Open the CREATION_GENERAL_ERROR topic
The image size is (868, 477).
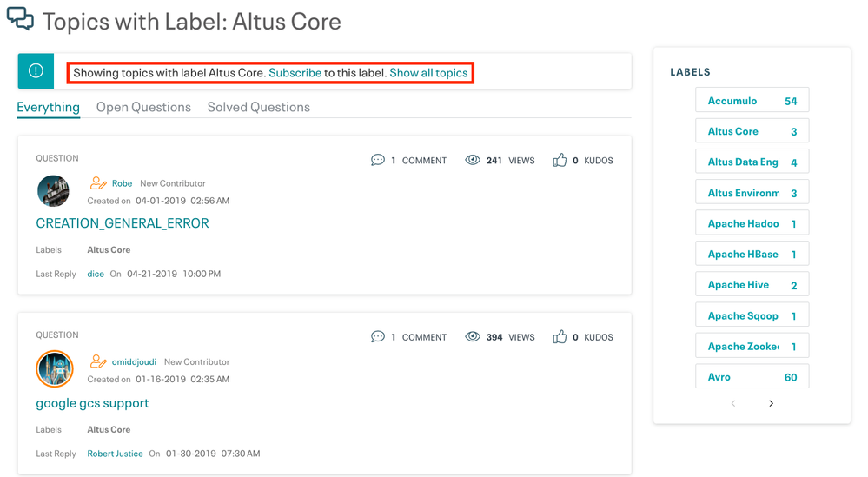[x=123, y=223]
